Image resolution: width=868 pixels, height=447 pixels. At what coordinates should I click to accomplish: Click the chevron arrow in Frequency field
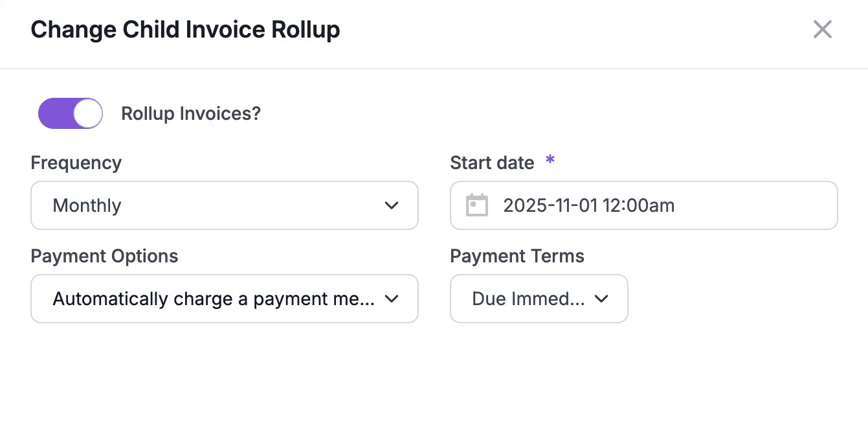point(391,205)
